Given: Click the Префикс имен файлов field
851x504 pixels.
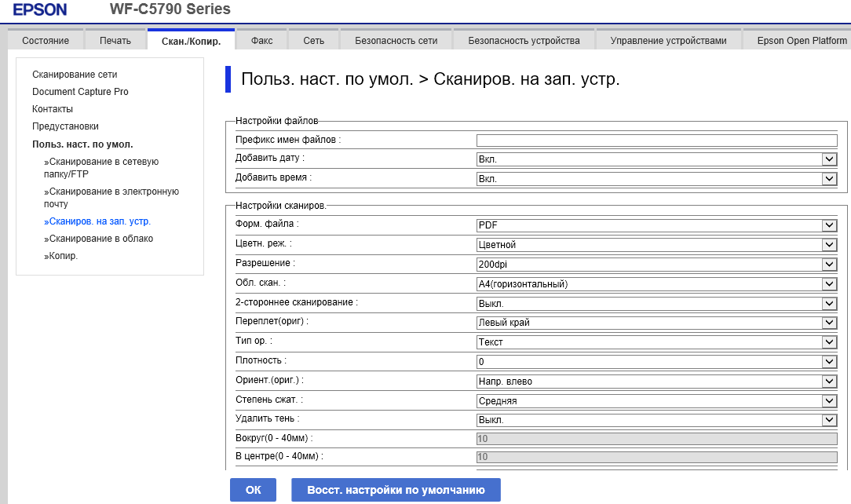Looking at the screenshot, I should tap(656, 141).
